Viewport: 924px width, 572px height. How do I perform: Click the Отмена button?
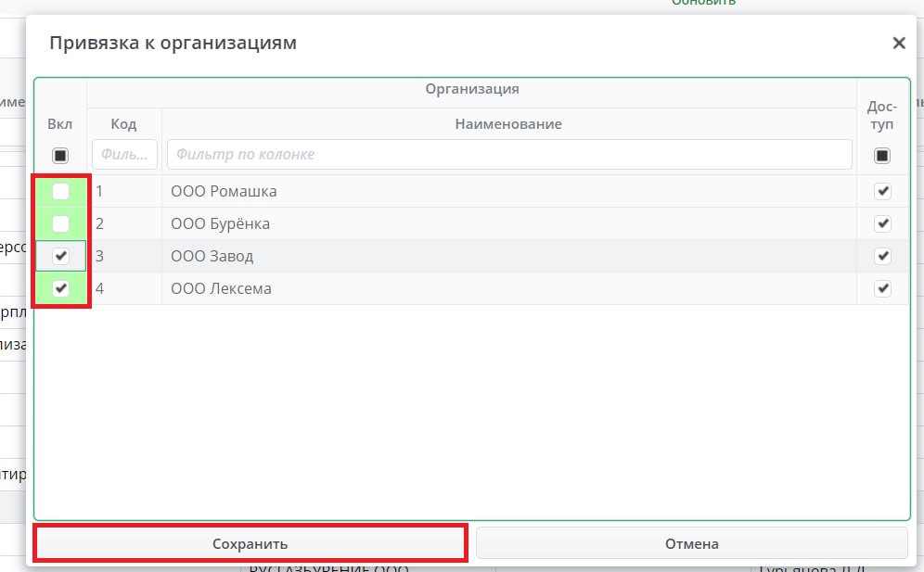click(x=691, y=544)
